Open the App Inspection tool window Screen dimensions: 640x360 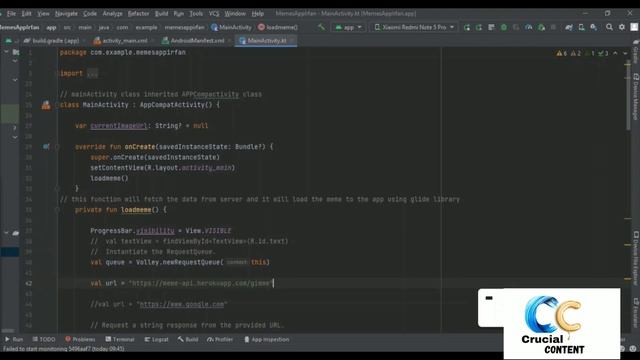pyautogui.click(x=267, y=339)
